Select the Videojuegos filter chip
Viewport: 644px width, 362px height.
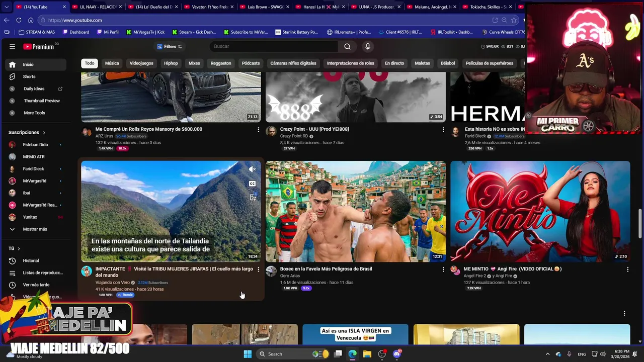[x=141, y=63]
